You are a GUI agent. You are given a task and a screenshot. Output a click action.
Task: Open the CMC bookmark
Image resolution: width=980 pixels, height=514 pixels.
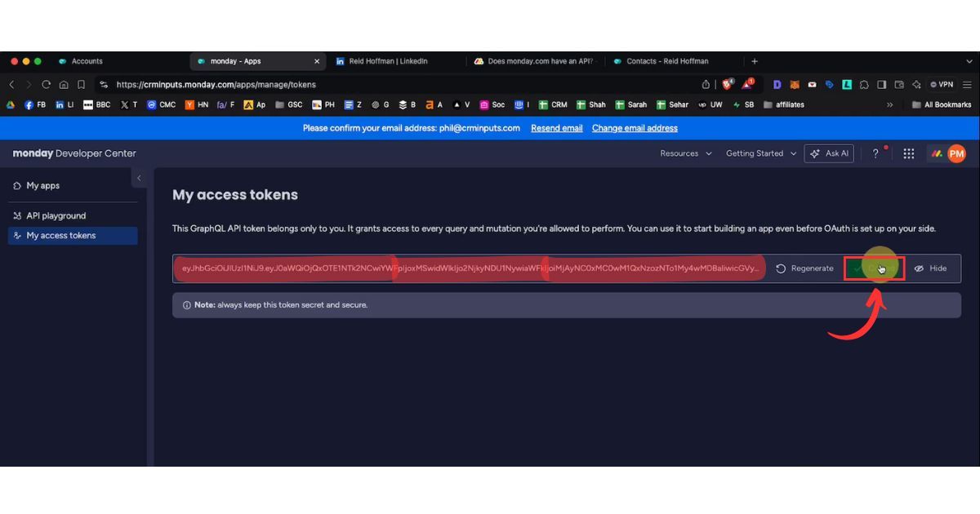pos(161,104)
